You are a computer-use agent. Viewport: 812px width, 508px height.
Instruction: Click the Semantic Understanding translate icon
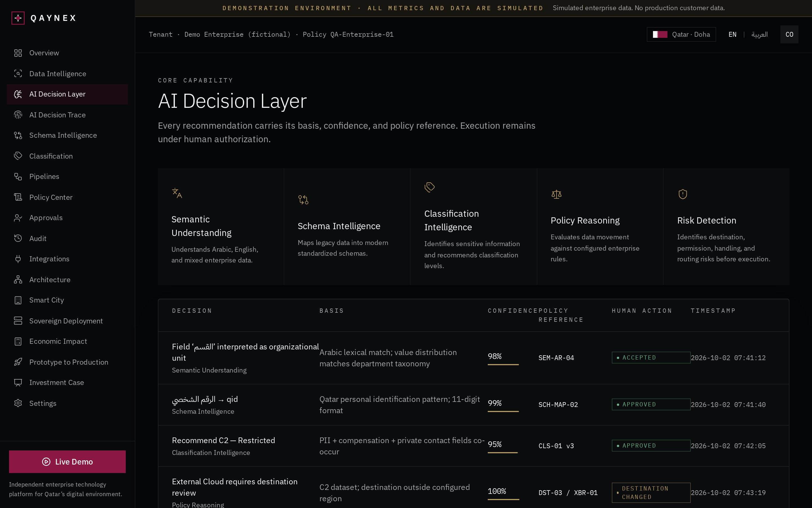177,193
